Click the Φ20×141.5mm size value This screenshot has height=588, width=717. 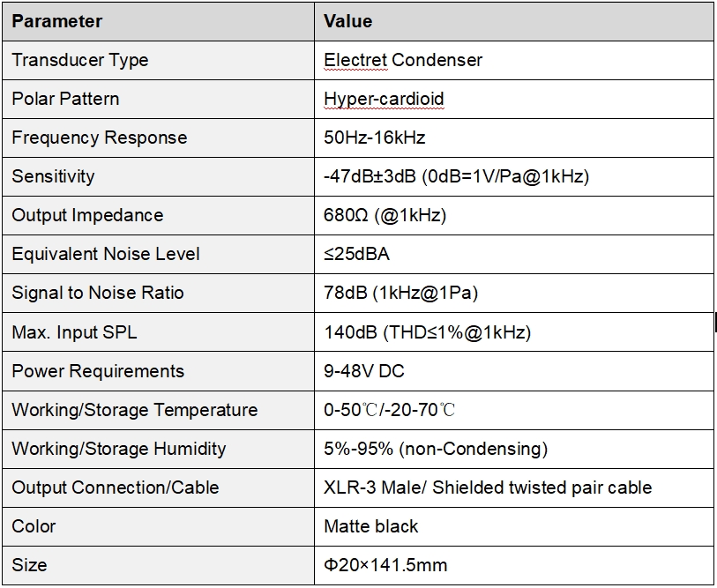click(385, 565)
